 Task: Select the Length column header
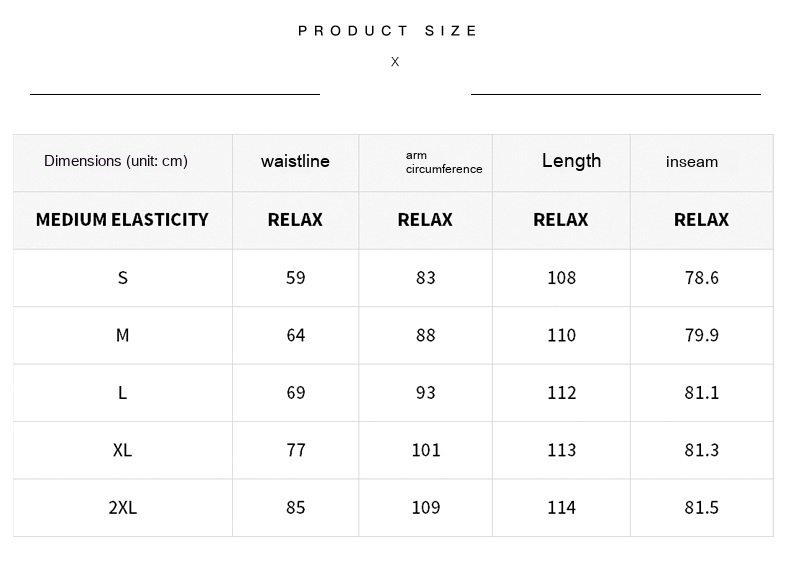571,161
